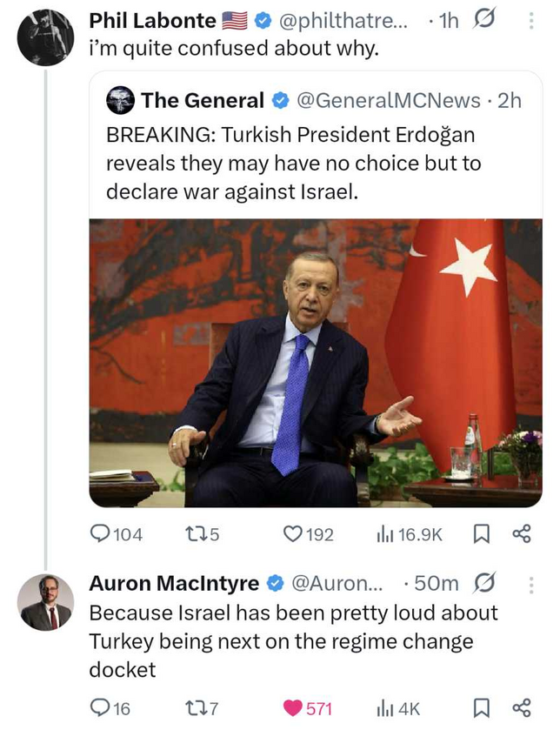
Task: View Erdoğan photo in quoted post
Action: click(x=315, y=362)
